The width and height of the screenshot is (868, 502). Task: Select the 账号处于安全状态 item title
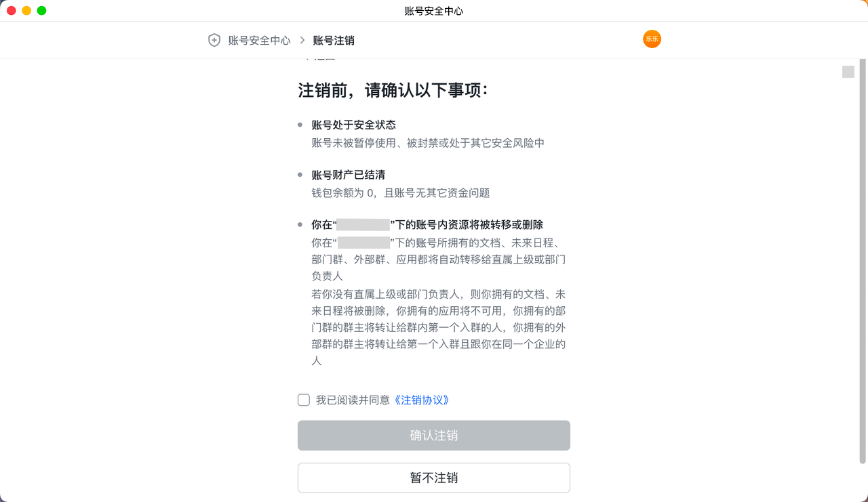point(353,125)
